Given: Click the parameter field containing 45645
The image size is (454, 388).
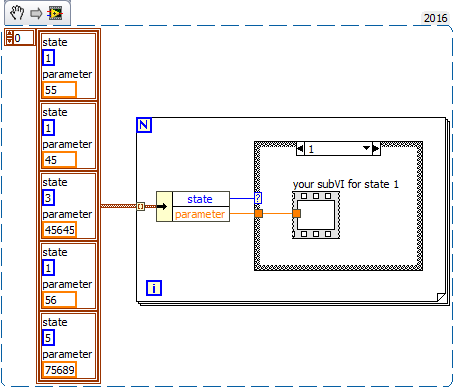Looking at the screenshot, I should coord(60,230).
